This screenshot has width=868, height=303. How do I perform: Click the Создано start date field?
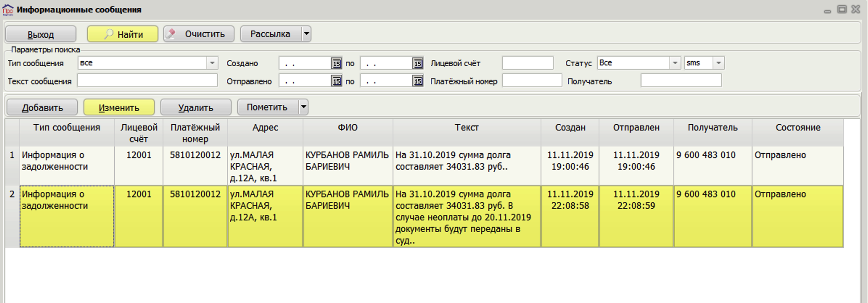[x=305, y=63]
